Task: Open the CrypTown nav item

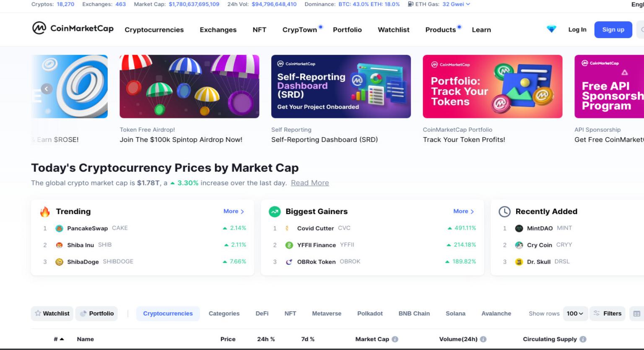Action: 300,30
